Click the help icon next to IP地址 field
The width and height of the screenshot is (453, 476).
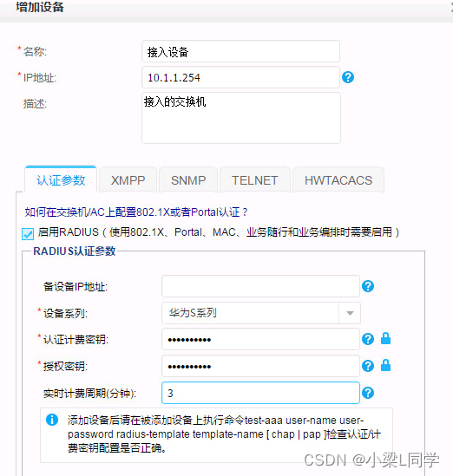click(x=348, y=77)
